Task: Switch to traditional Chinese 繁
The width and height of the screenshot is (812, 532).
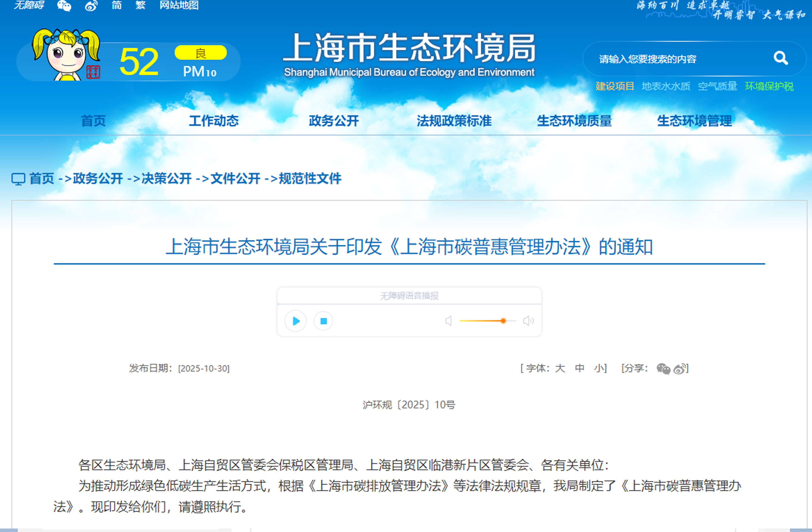Action: [141, 6]
